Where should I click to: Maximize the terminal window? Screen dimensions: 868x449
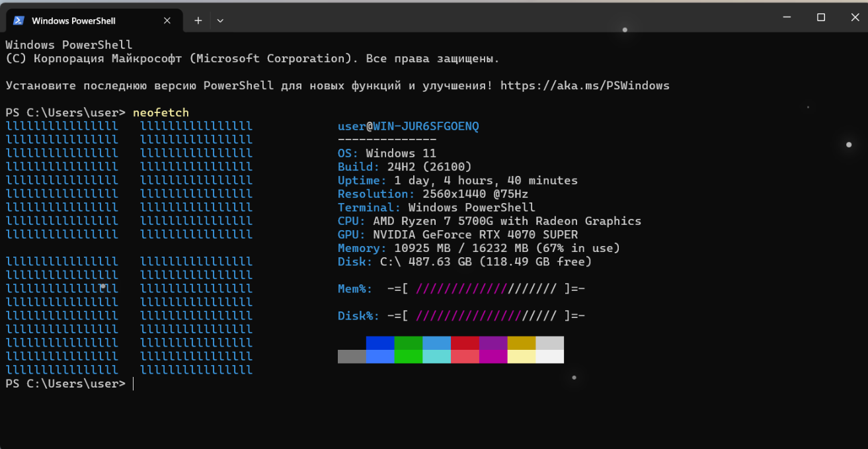pos(821,18)
